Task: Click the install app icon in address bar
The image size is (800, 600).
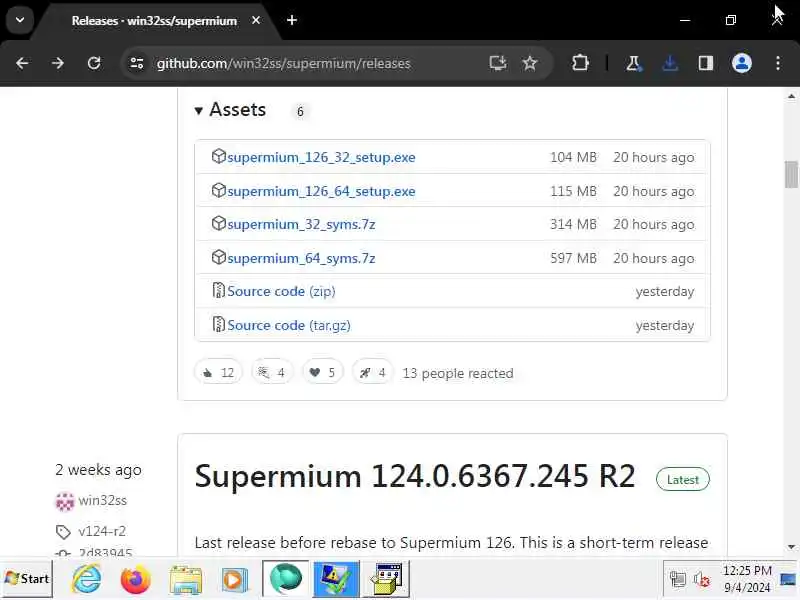Action: [x=497, y=63]
